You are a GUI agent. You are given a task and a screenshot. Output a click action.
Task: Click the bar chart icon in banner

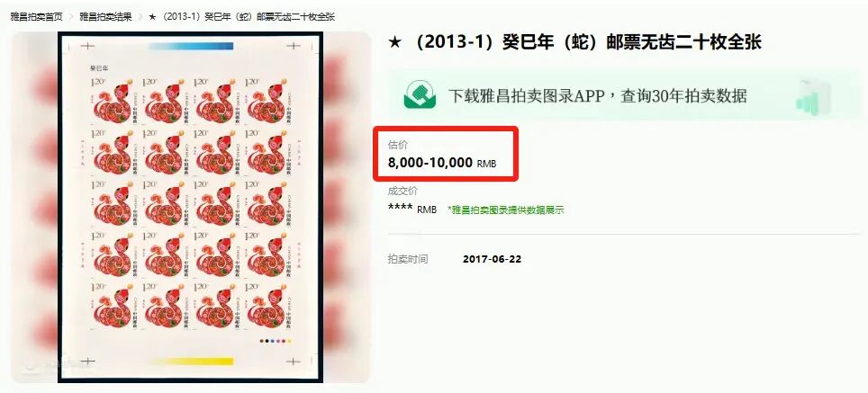pos(814,95)
